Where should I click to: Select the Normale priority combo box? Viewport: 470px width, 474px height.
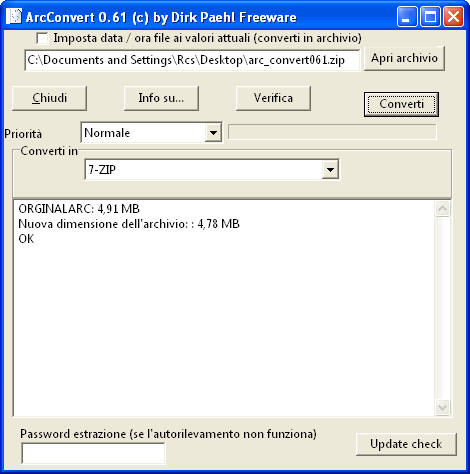click(x=151, y=133)
